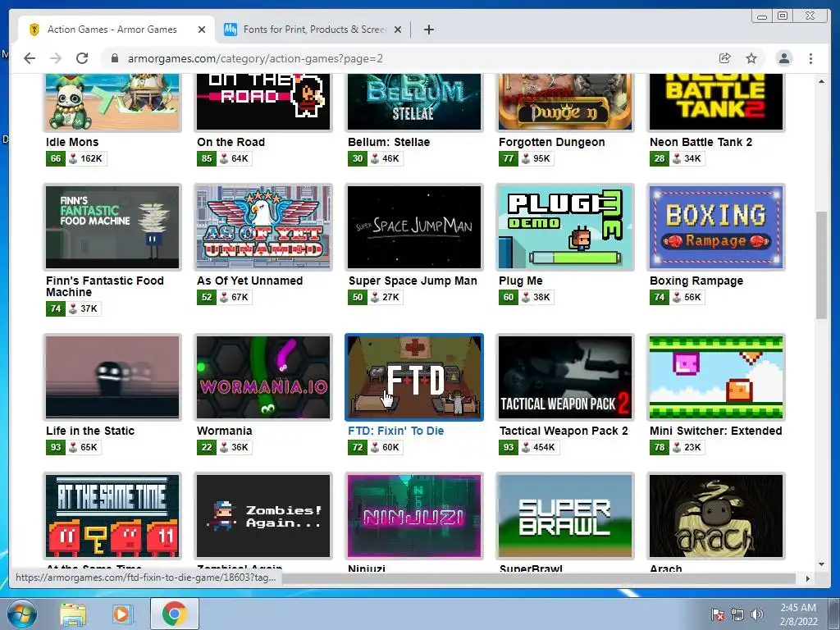840x630 pixels.
Task: Click the address bar URL
Action: (255, 58)
